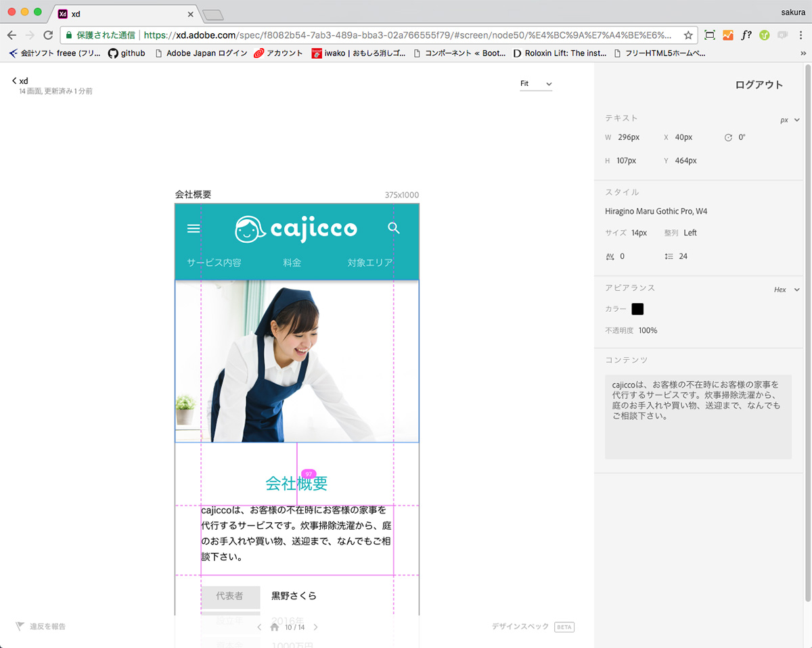The image size is (812, 648).
Task: Click the font name Hiragino Maru Gothic Pro
Action: [656, 212]
